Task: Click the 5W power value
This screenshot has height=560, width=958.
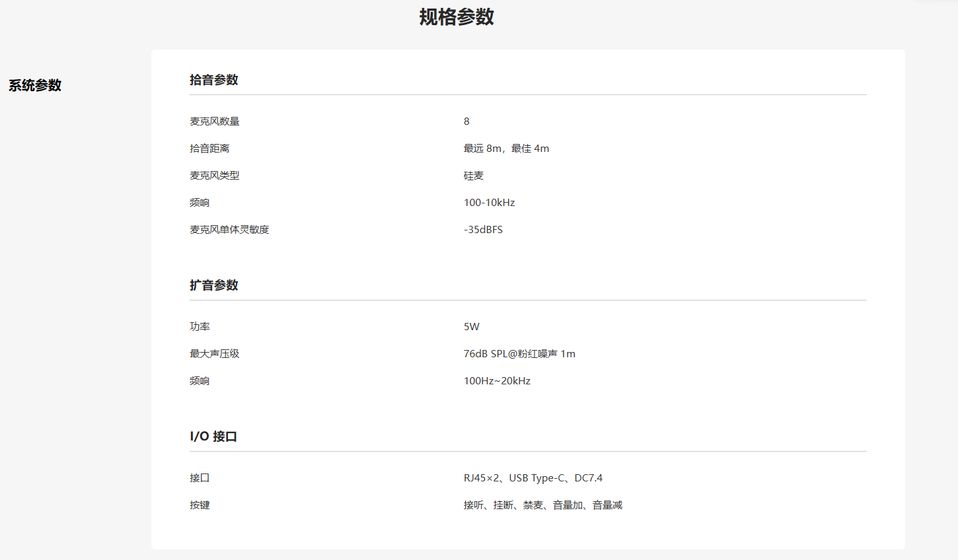Action: [x=471, y=327]
